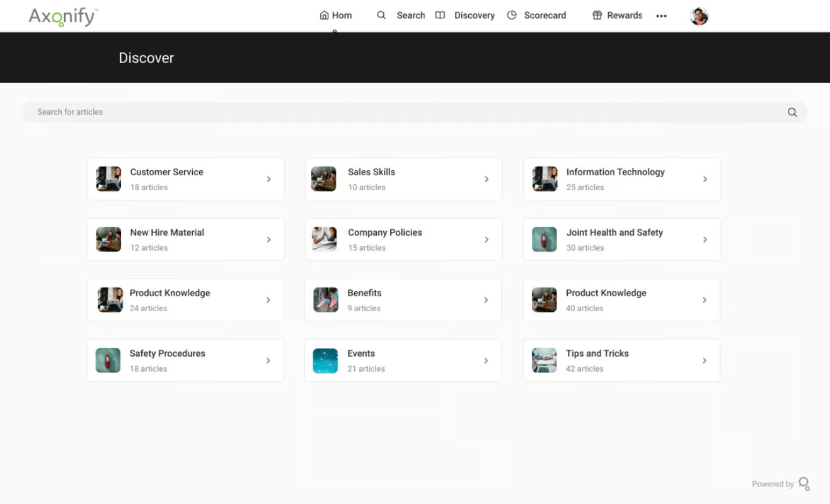This screenshot has width=830, height=504.
Task: Open the user profile avatar
Action: click(x=699, y=16)
